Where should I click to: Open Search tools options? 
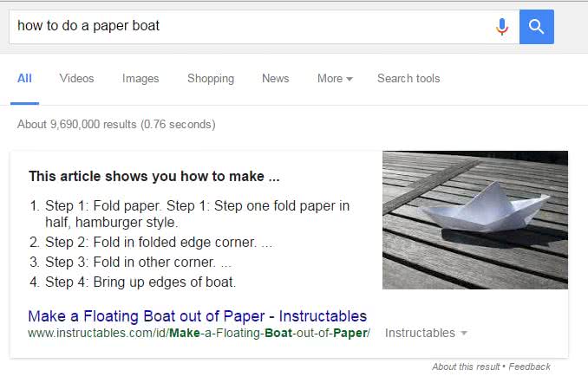coord(408,78)
